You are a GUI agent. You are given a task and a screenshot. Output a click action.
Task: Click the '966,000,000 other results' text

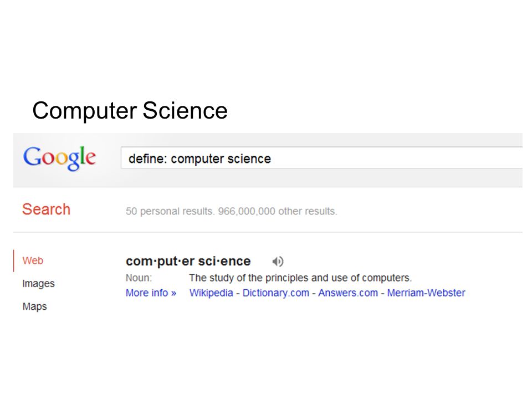278,211
